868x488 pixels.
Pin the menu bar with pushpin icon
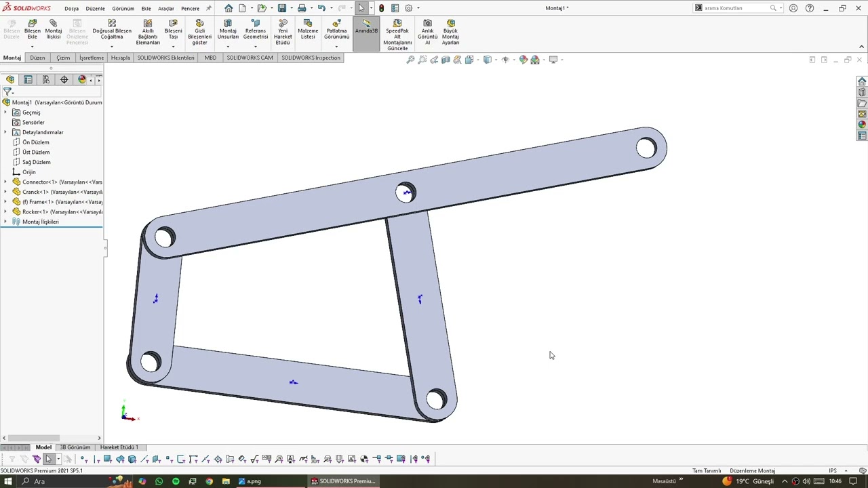pyautogui.click(x=209, y=8)
